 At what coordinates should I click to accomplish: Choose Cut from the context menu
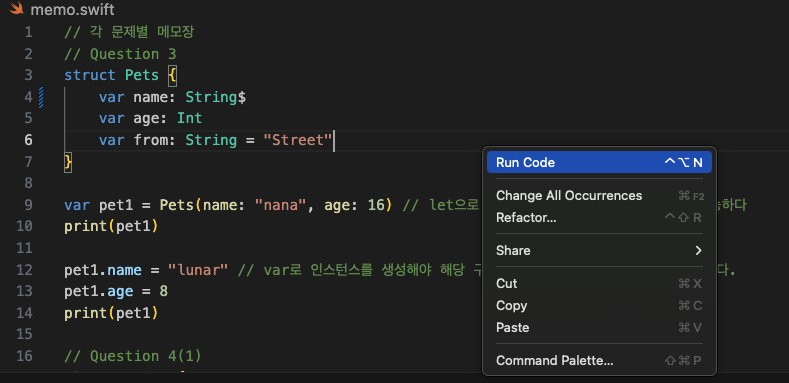click(x=599, y=283)
